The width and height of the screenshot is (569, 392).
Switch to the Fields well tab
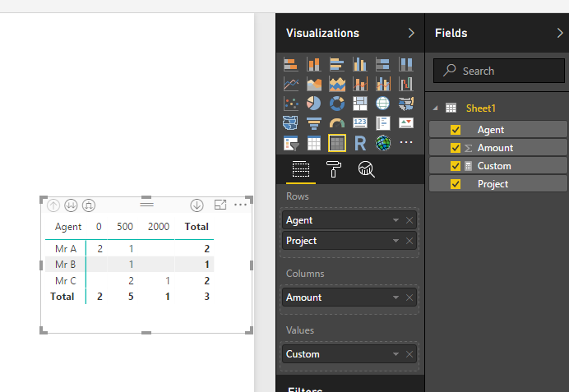(301, 169)
